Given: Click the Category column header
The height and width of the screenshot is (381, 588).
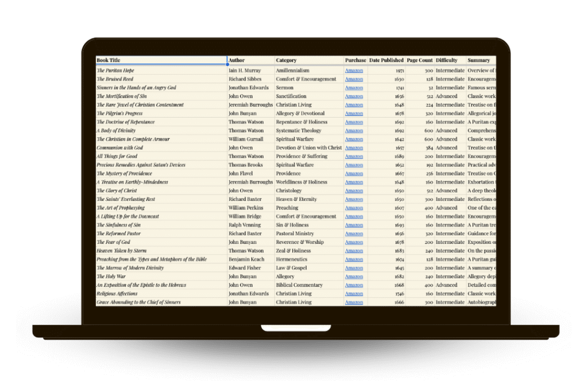Looking at the screenshot, I should click(309, 60).
